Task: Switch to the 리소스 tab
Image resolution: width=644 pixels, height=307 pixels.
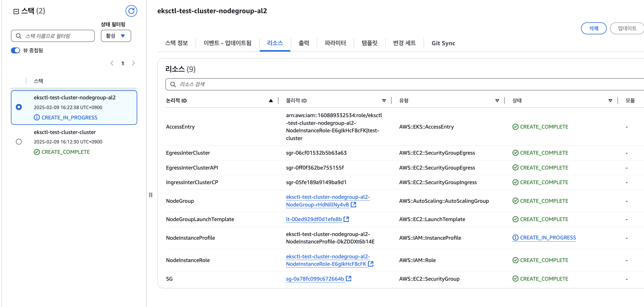Action: pyautogui.click(x=275, y=43)
